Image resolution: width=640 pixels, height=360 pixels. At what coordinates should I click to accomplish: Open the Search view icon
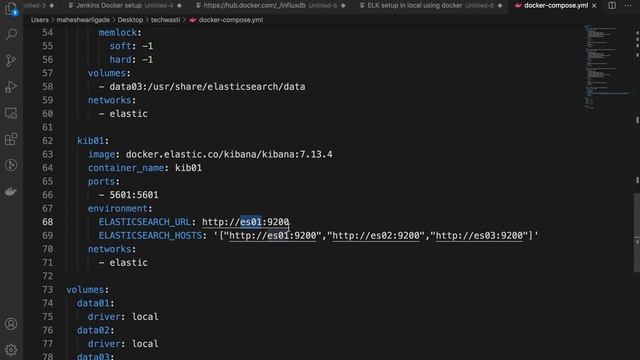[x=11, y=34]
